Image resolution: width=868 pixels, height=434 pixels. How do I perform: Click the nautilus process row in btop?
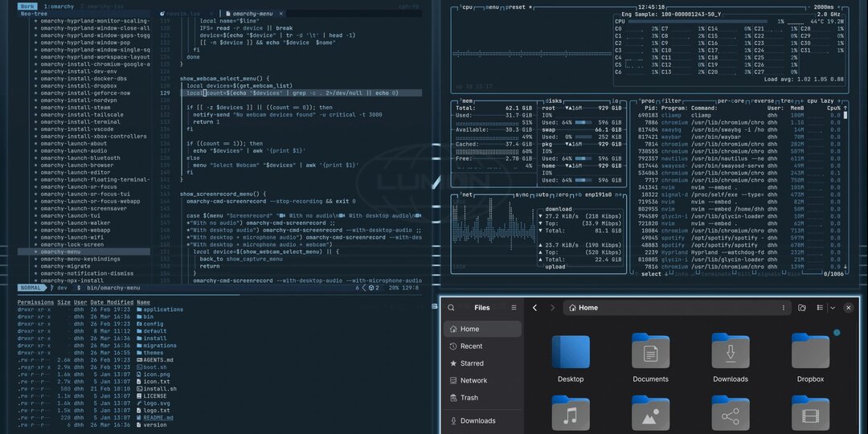coord(738,158)
